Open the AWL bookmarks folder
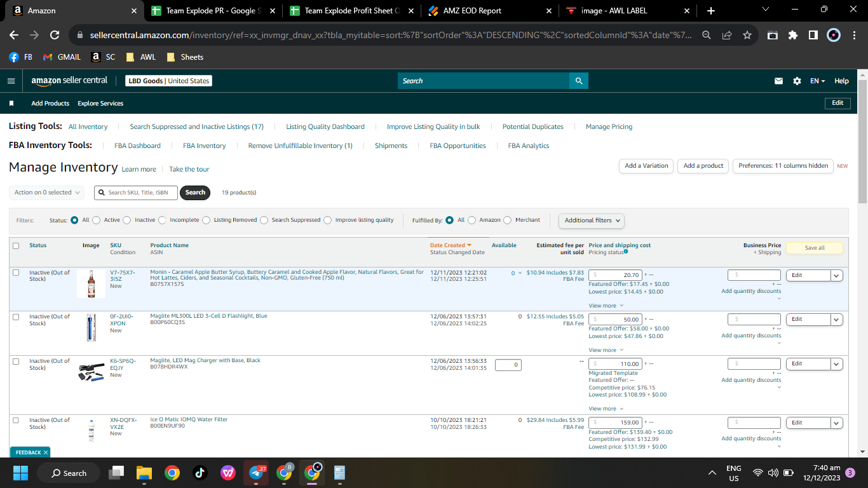The height and width of the screenshot is (488, 868). click(140, 57)
